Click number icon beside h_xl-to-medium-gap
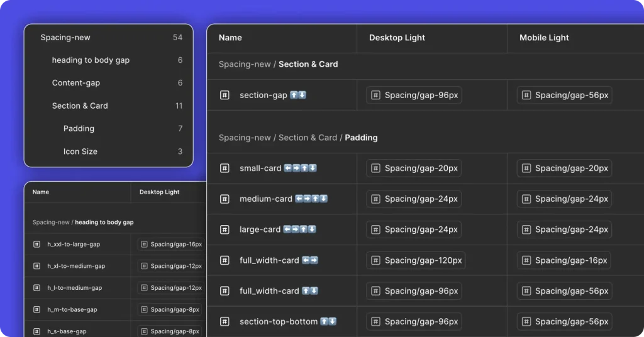 (36, 266)
